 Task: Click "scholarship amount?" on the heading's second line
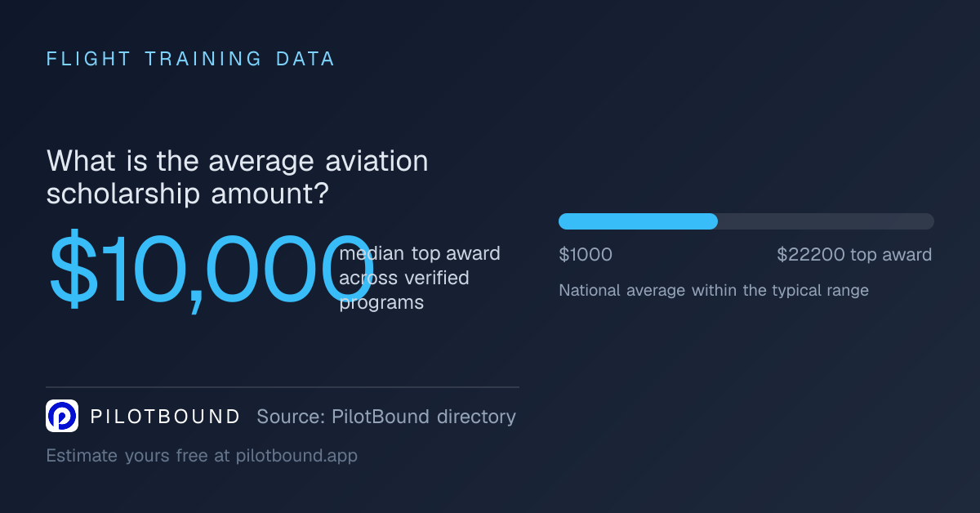[x=188, y=194]
